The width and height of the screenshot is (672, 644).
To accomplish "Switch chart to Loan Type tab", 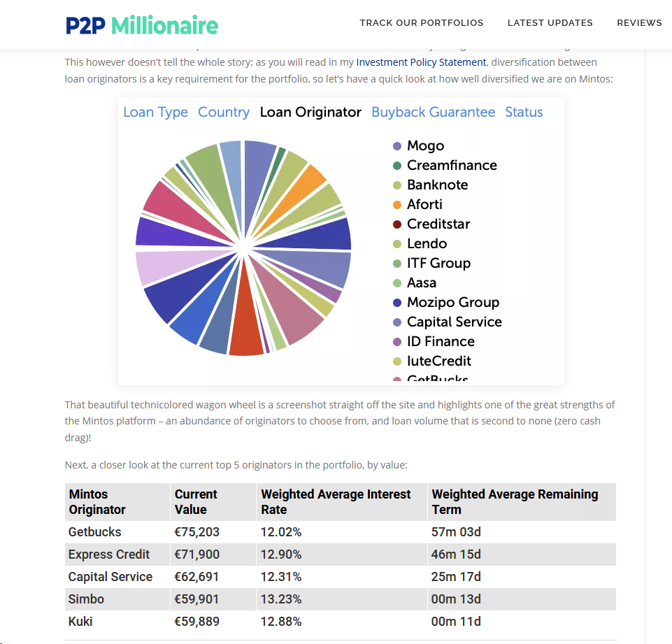I will tap(155, 113).
